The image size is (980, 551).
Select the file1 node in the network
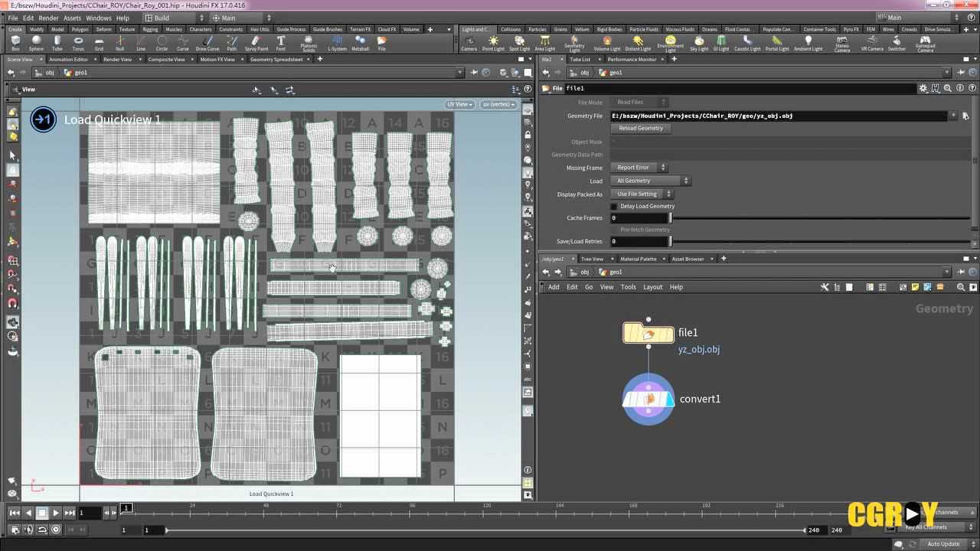click(648, 333)
